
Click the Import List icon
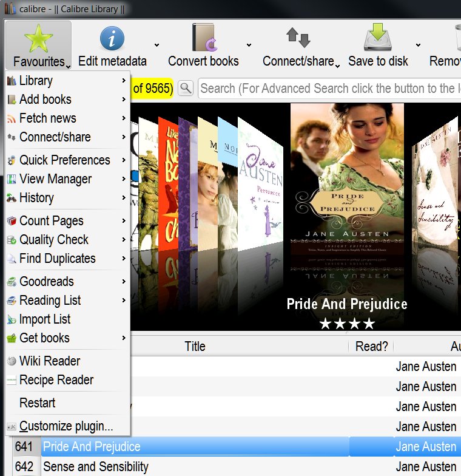click(12, 319)
